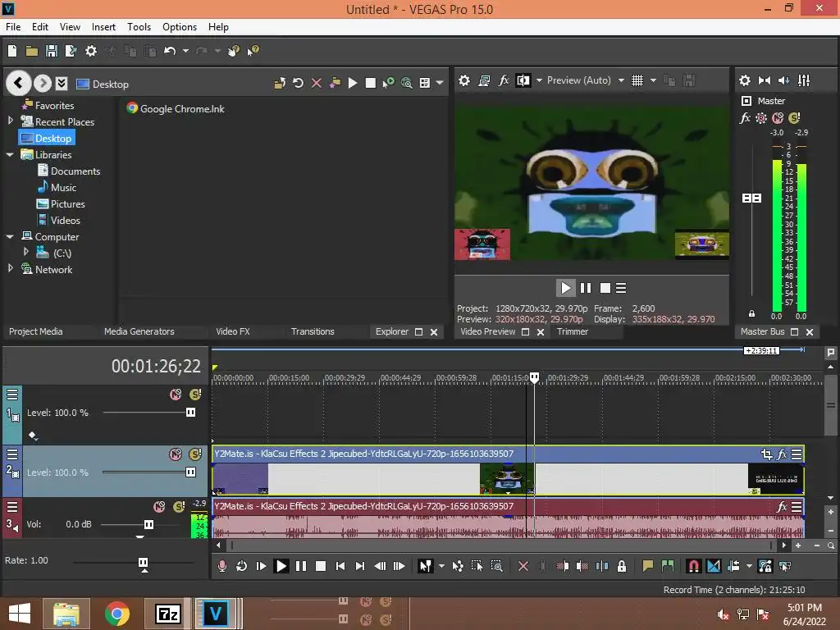
Task: Click the New project icon
Action: (11, 51)
